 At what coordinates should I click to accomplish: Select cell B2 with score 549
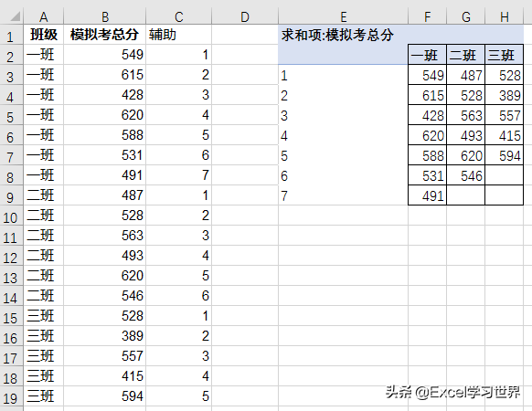click(104, 55)
